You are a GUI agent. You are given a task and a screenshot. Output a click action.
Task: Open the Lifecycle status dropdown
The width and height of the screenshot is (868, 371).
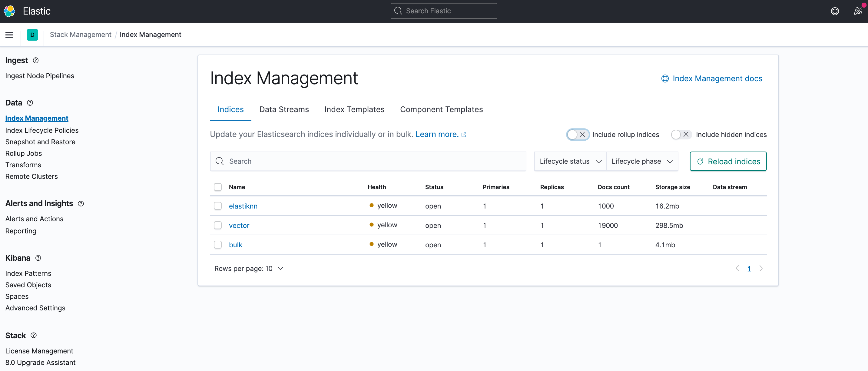[x=570, y=162]
